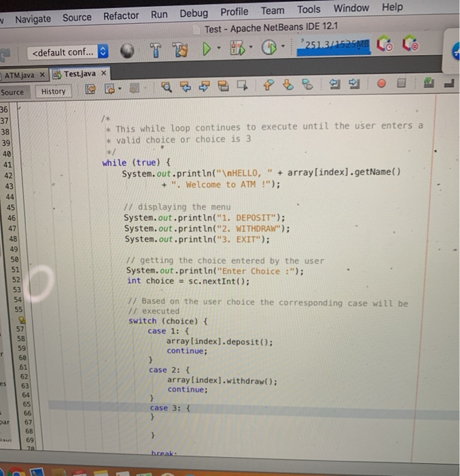Switch editor to Source view
Viewport: 460px width, 476px height.
pyautogui.click(x=13, y=92)
